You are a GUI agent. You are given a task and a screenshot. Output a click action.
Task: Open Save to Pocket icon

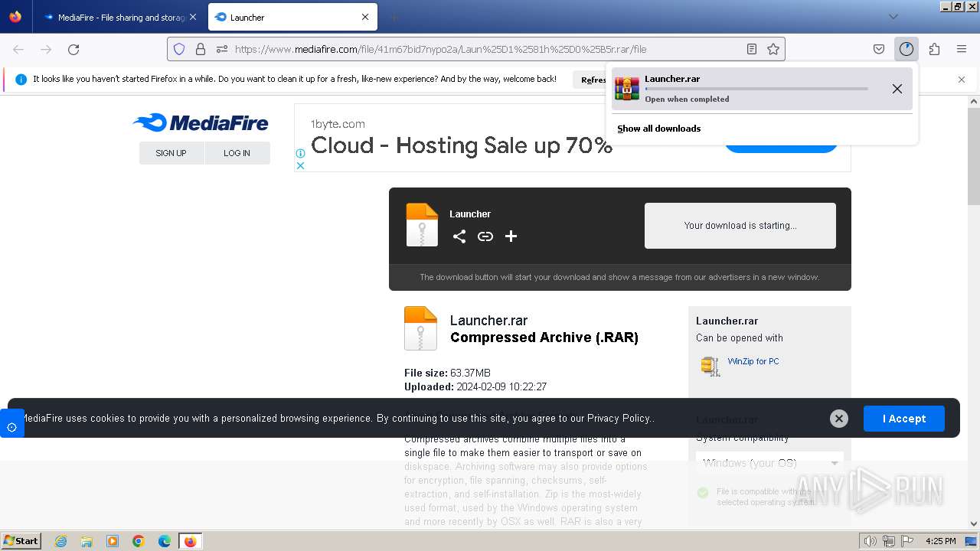(879, 49)
